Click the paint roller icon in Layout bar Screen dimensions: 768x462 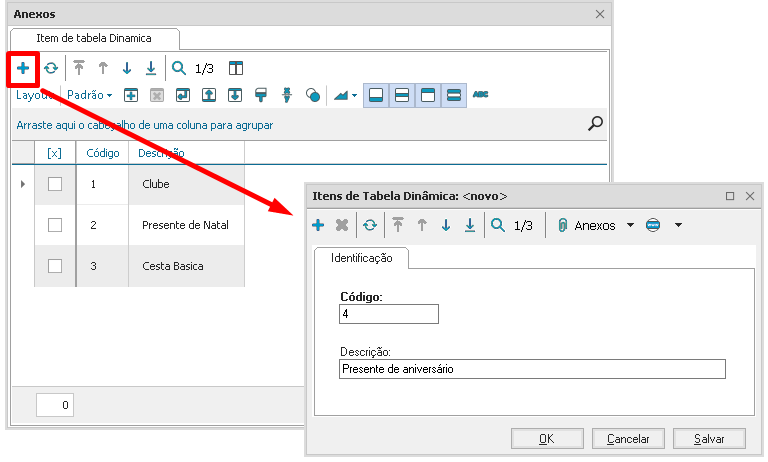click(x=261, y=95)
